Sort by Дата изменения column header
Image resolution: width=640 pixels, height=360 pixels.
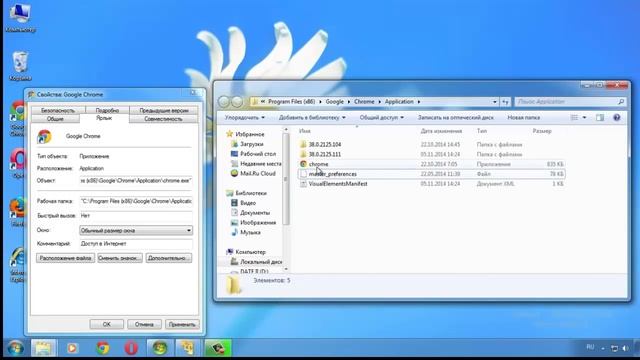pos(441,131)
